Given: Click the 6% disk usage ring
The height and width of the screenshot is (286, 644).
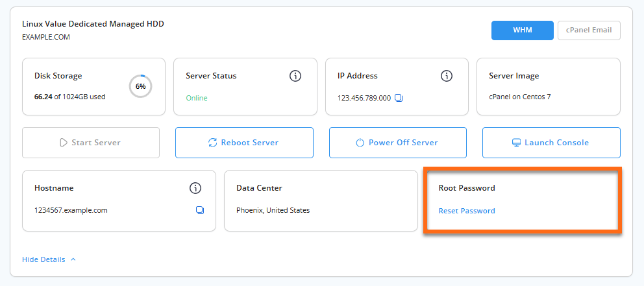Looking at the screenshot, I should click(140, 87).
